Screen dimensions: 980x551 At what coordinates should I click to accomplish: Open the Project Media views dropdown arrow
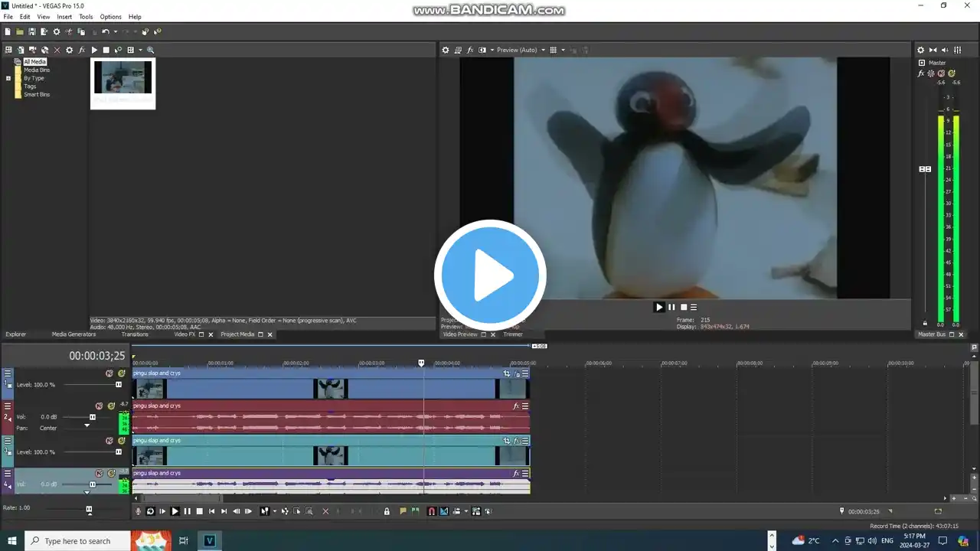[139, 50]
